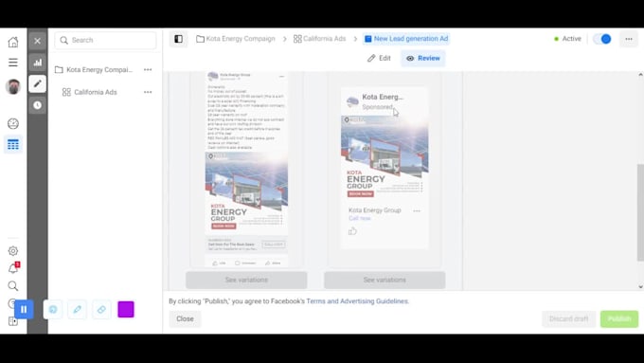Open the clock history icon
644x363 pixels.
coord(37,105)
